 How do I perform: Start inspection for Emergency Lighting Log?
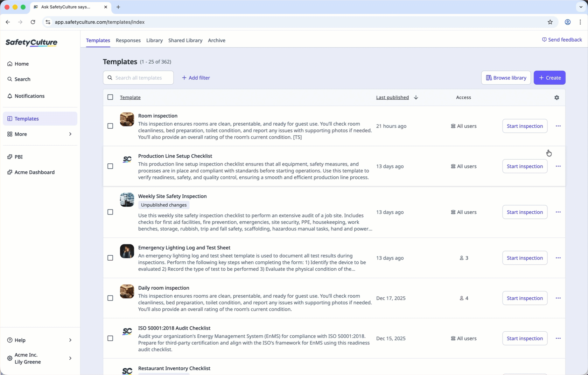point(525,258)
